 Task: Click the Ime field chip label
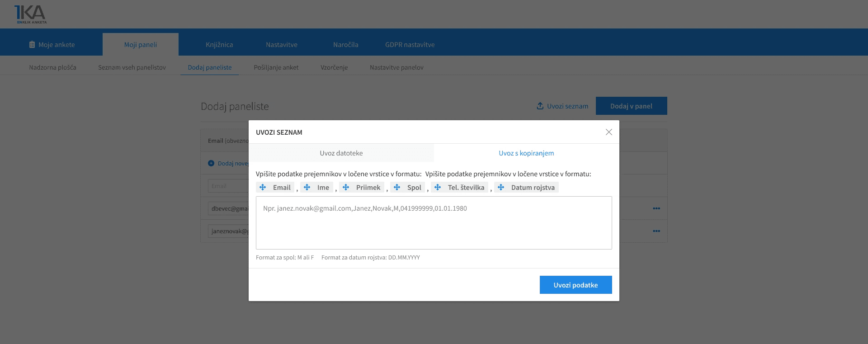323,187
